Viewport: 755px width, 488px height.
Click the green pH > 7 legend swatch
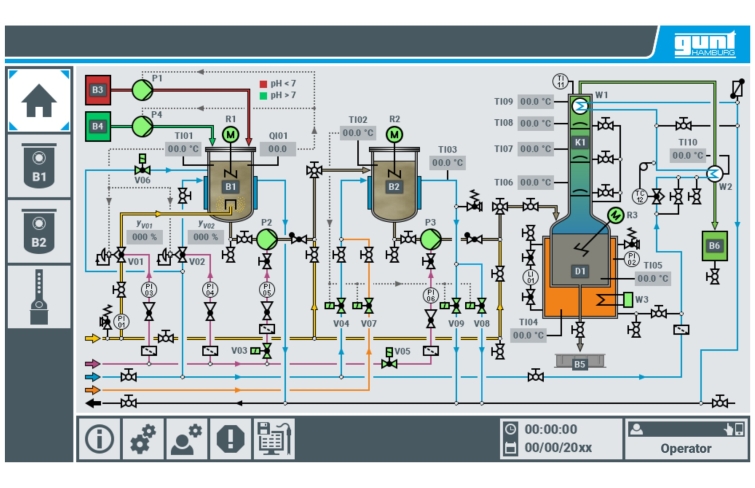pos(263,95)
